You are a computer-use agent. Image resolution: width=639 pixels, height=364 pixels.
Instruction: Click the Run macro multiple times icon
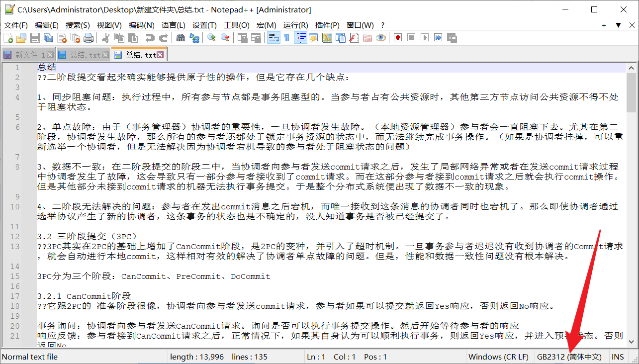click(x=438, y=38)
